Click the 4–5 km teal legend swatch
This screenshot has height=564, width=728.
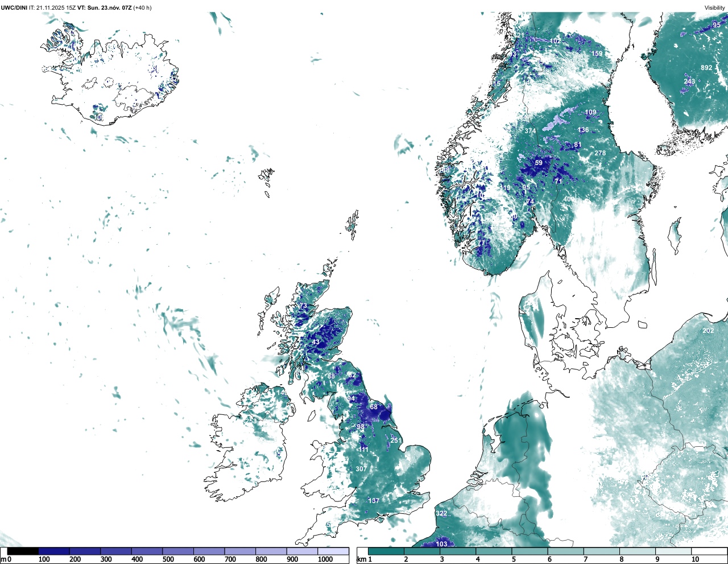(494, 551)
